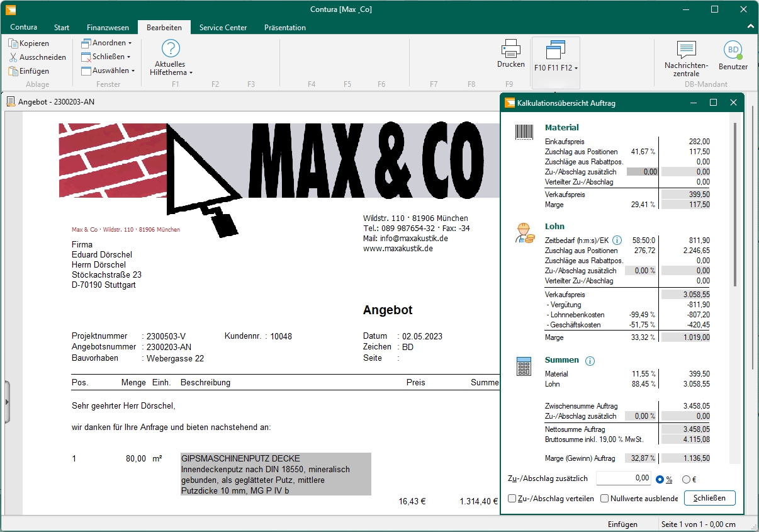Click Projektnummer value 2300503-V
759x532 pixels.
pyautogui.click(x=166, y=336)
